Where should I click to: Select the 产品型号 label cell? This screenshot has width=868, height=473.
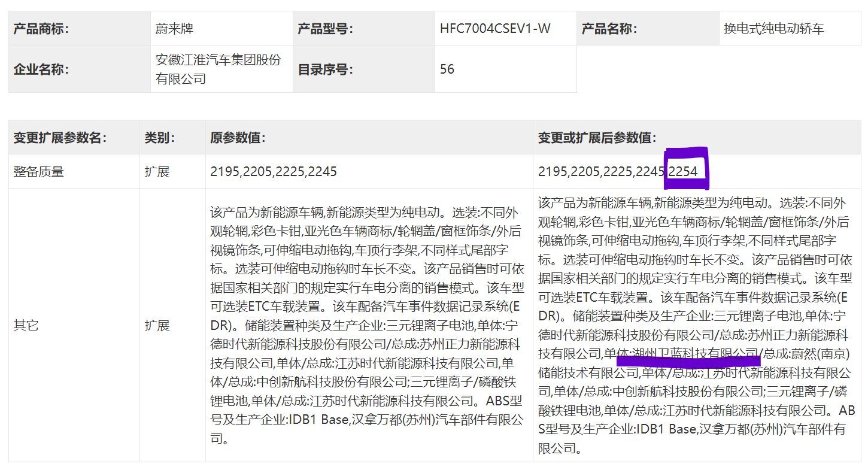pyautogui.click(x=363, y=28)
